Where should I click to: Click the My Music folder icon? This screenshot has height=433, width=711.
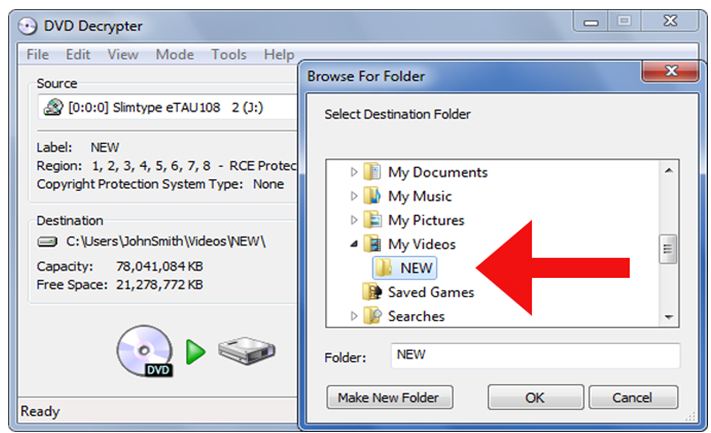[372, 196]
